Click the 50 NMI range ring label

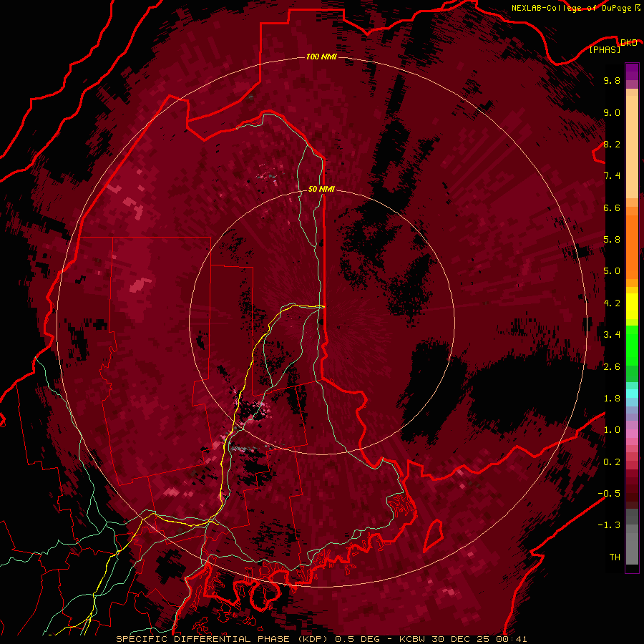[321, 189]
